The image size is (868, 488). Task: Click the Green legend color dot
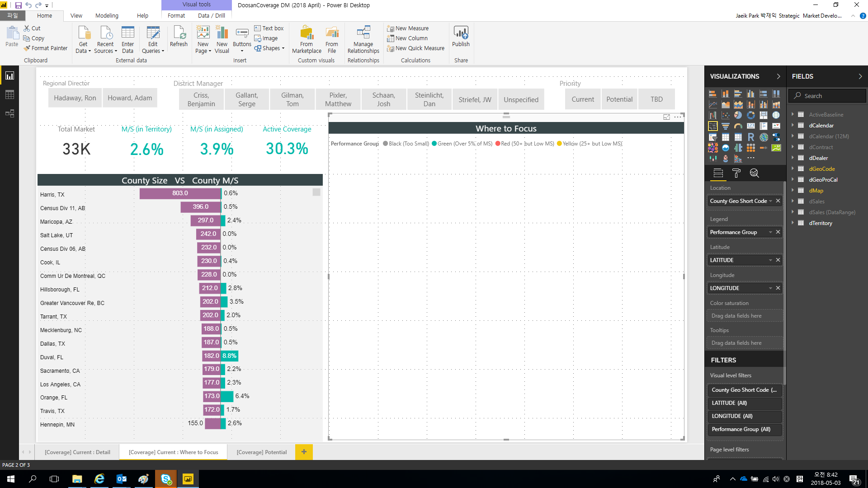click(x=434, y=144)
